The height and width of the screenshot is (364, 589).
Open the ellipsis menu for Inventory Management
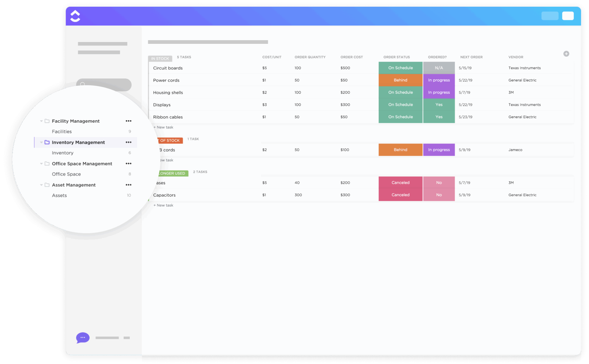tap(129, 142)
